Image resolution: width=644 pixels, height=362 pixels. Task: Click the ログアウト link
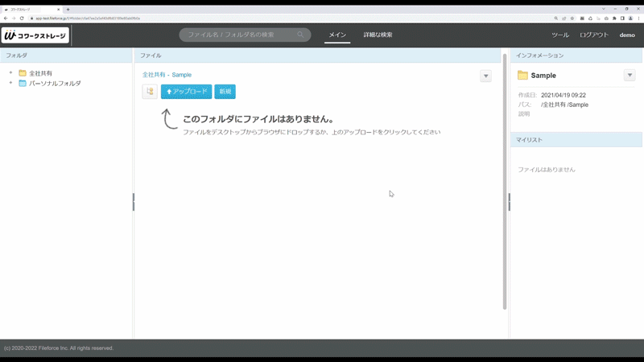tap(594, 35)
